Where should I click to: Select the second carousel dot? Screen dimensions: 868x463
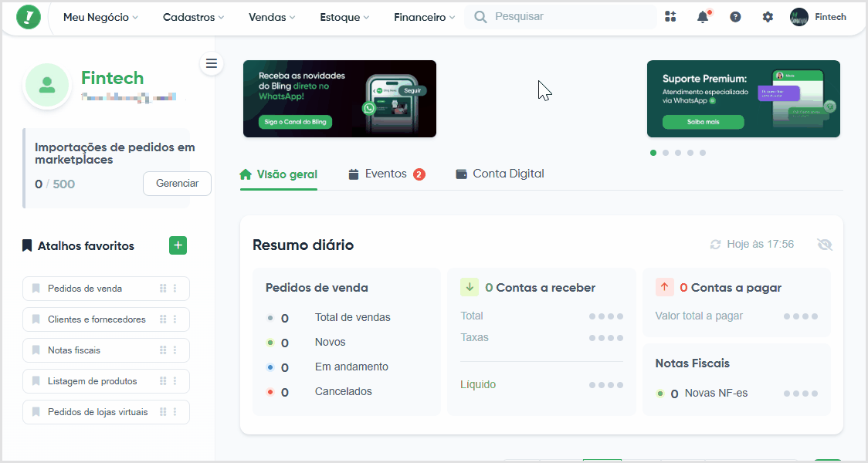pyautogui.click(x=666, y=153)
